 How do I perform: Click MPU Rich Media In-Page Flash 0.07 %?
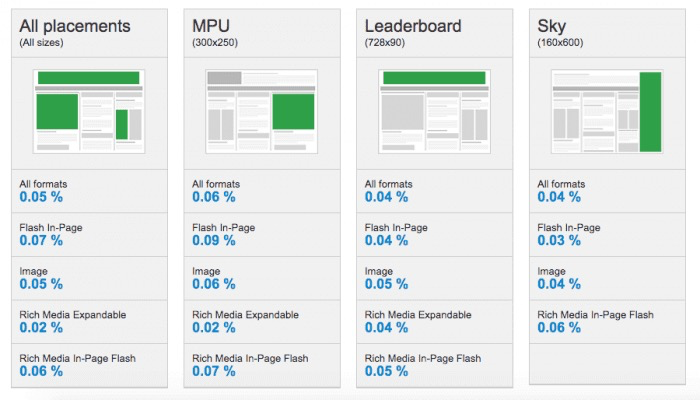click(214, 371)
